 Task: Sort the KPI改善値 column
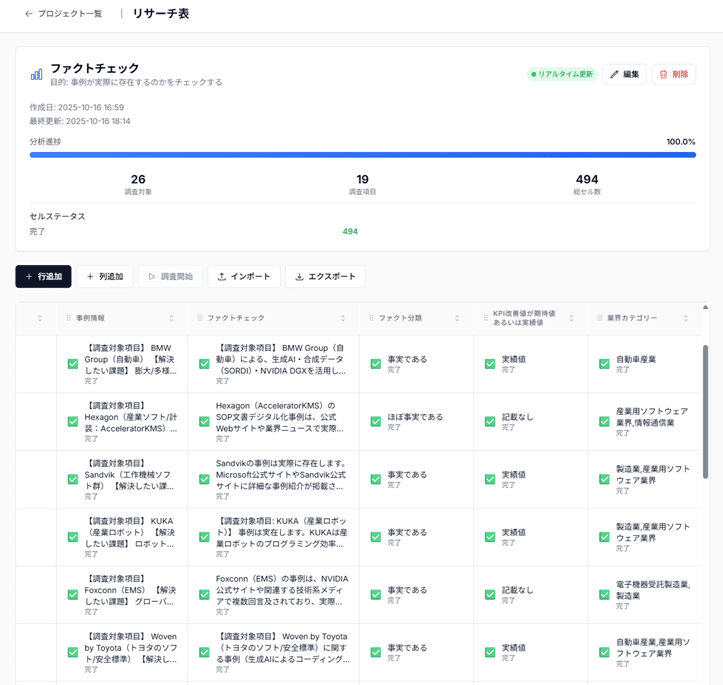(571, 318)
